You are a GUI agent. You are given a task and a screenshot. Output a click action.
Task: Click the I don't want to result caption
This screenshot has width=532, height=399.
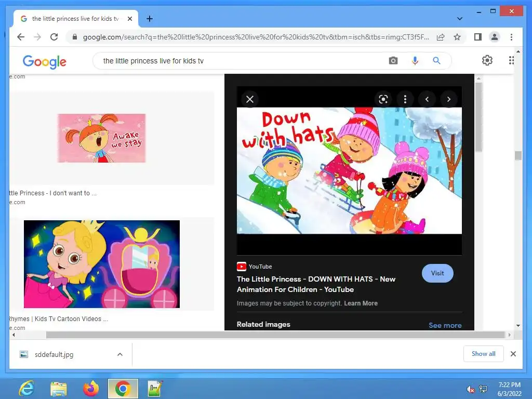53,193
